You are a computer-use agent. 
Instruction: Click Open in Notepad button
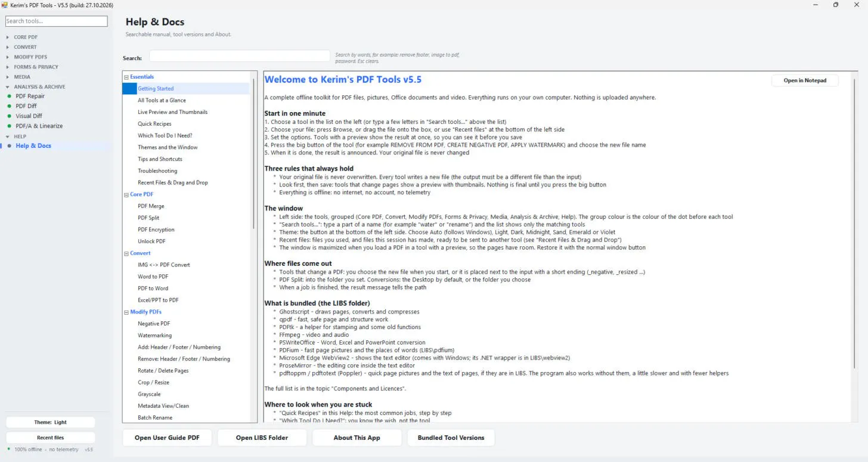[805, 80]
